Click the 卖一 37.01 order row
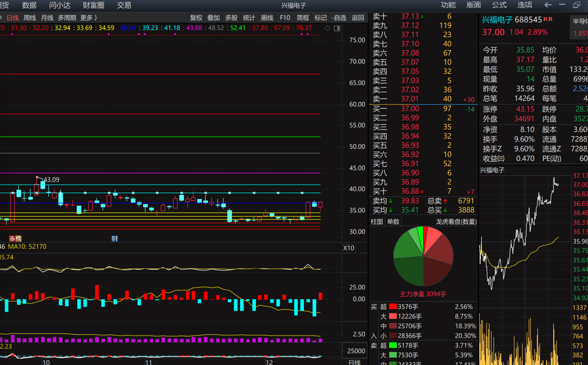 [423, 99]
